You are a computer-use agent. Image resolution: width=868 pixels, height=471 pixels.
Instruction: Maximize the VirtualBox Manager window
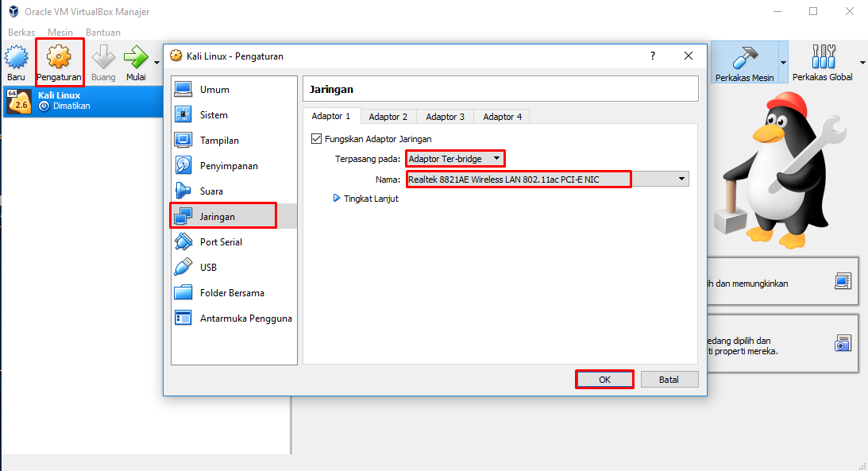[813, 12]
